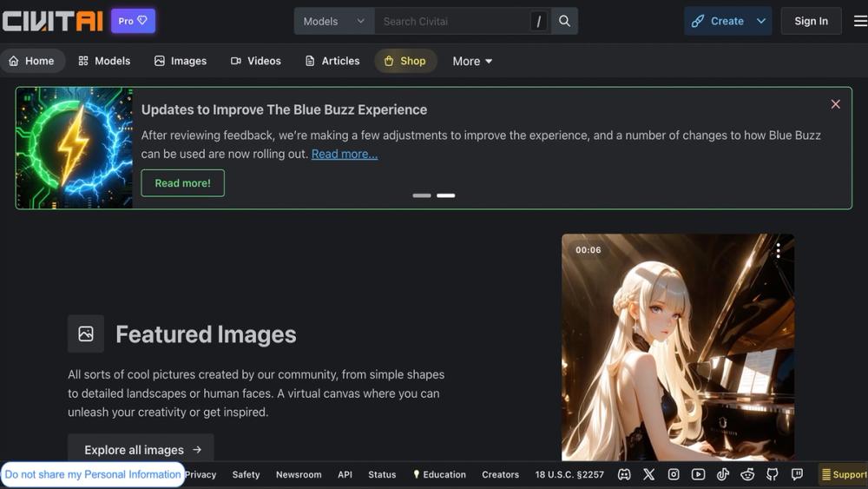This screenshot has width=868, height=489.
Task: Click the Create button
Action: (718, 21)
